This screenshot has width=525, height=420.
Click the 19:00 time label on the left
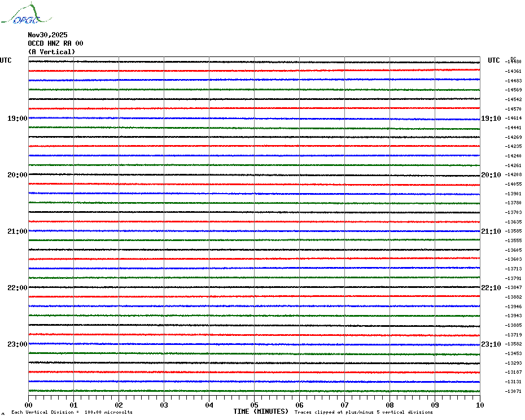[17, 119]
